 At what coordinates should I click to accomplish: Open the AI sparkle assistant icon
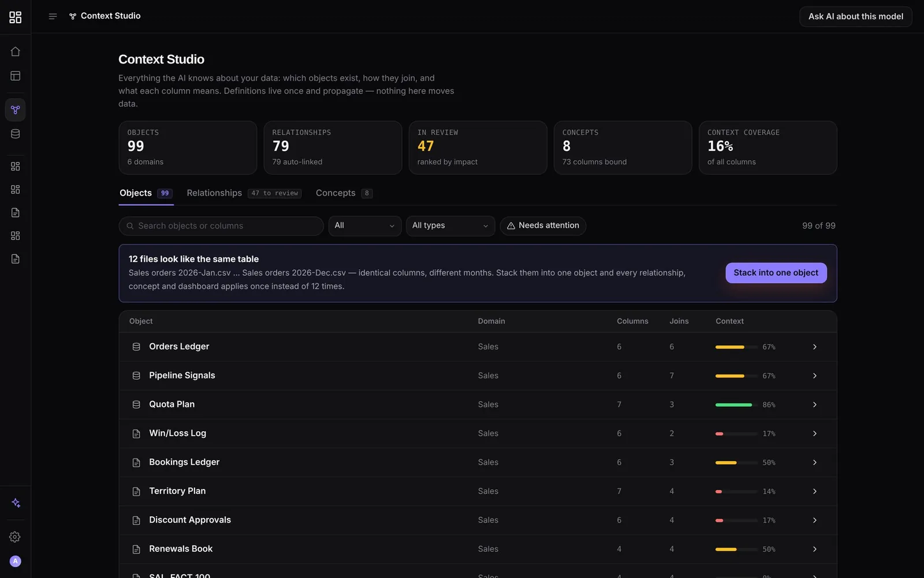pos(16,503)
